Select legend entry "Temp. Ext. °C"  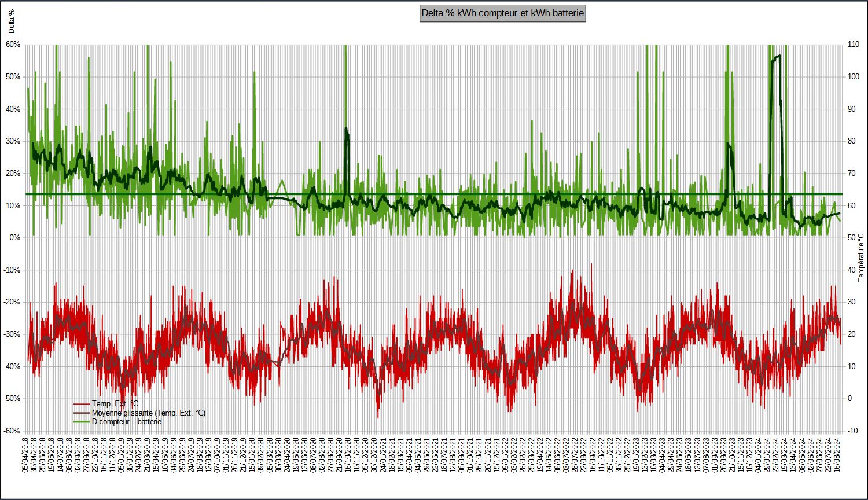[x=115, y=404]
